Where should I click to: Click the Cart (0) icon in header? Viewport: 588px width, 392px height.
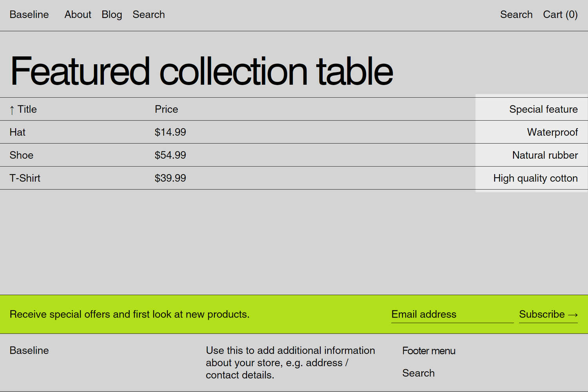(560, 15)
